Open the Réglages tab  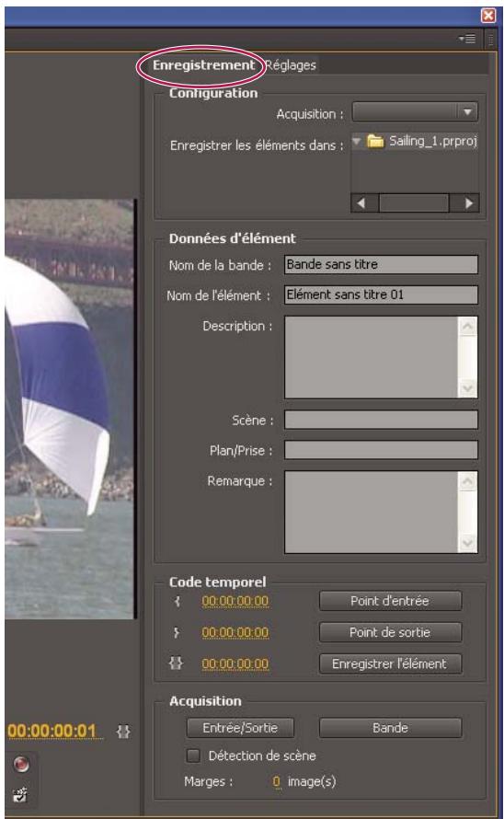tap(291, 65)
